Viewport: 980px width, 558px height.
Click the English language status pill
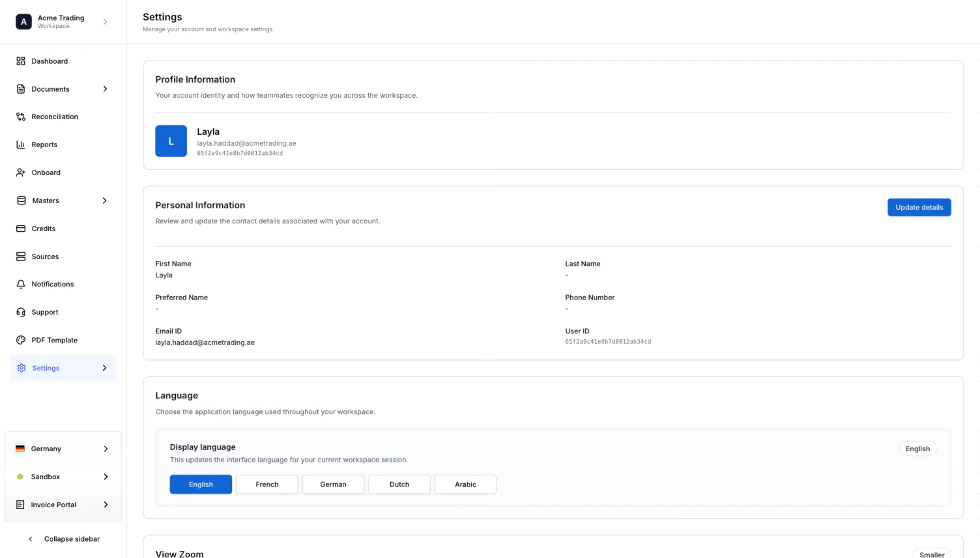click(917, 449)
